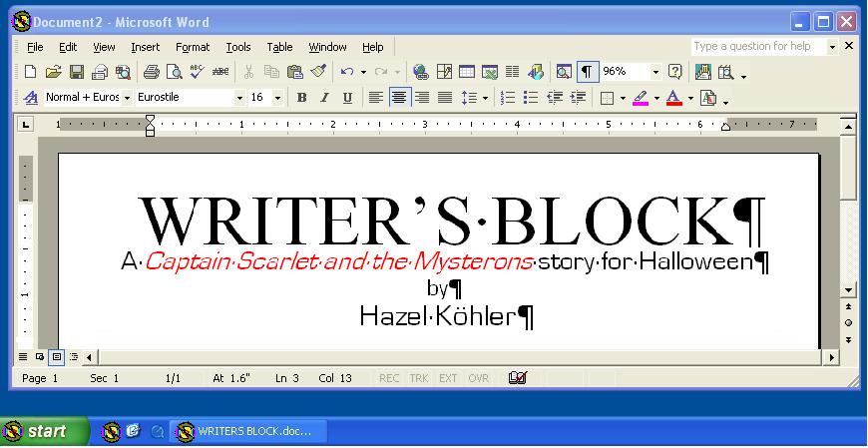Cut the selected text with scissors icon
Screen dimensions: 868x448
click(x=248, y=72)
